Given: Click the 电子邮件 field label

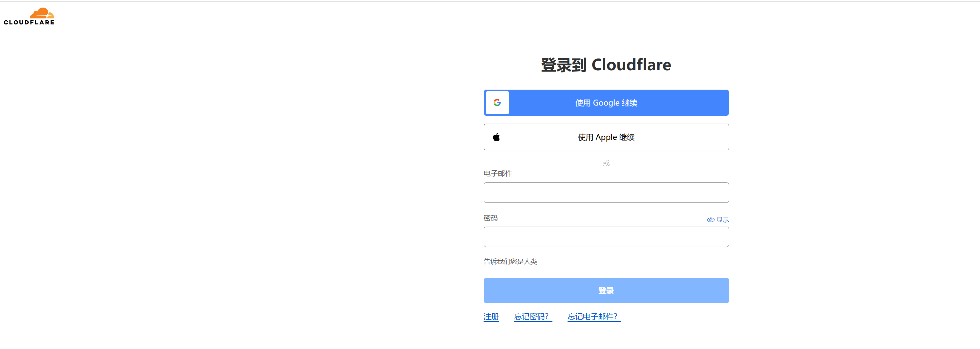Looking at the screenshot, I should tap(497, 173).
